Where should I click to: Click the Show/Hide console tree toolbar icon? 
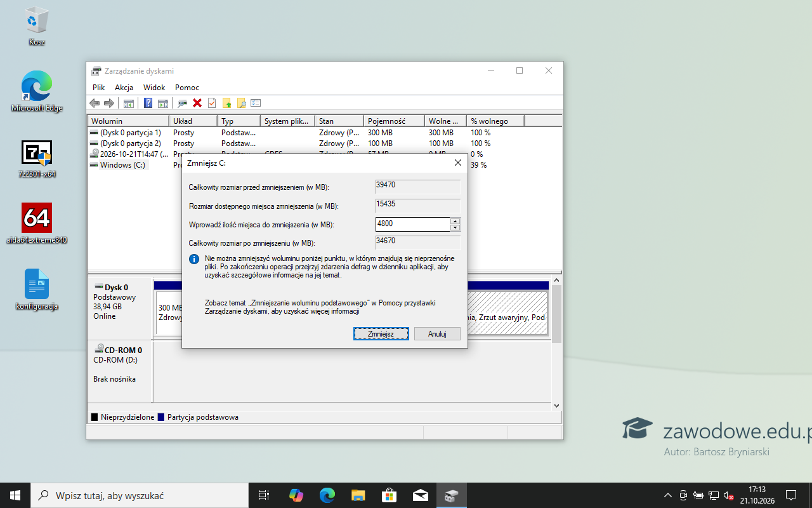tap(129, 103)
